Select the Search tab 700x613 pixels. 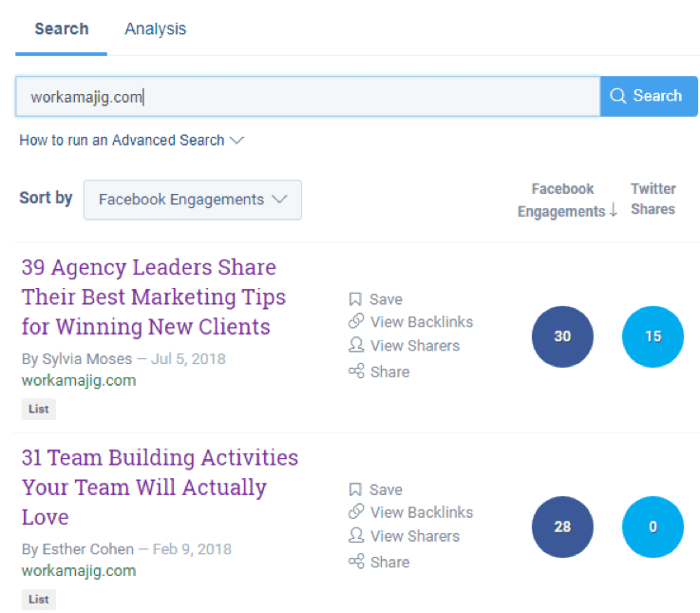(x=62, y=29)
